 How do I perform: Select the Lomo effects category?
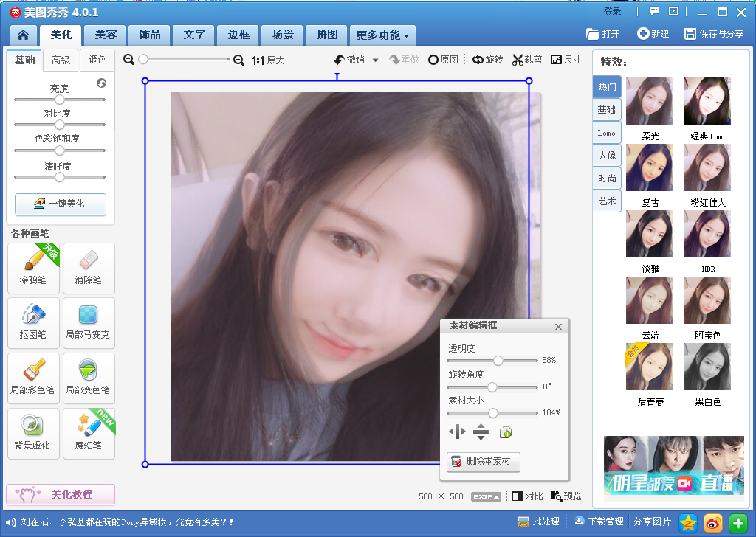607,133
